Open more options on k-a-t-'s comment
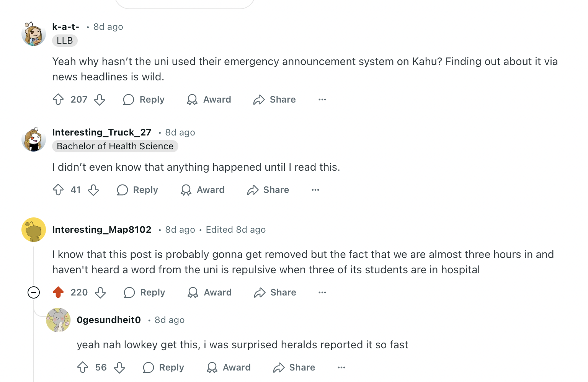 [322, 100]
